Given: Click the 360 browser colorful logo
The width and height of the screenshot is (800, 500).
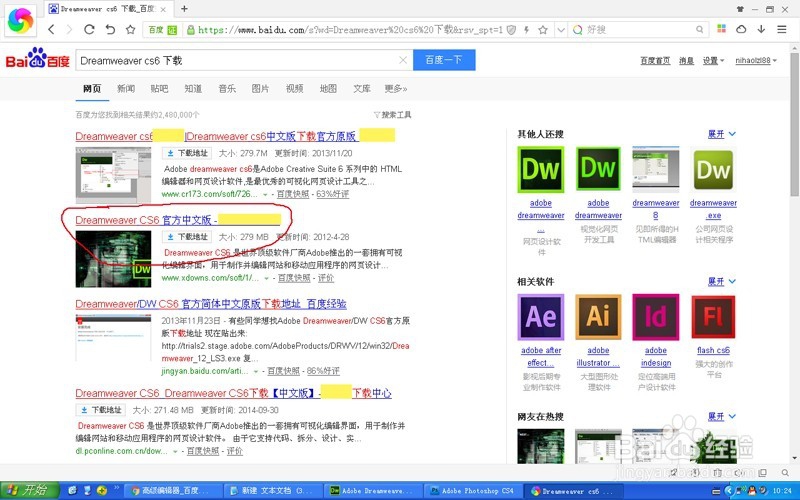Looking at the screenshot, I should tap(20, 20).
